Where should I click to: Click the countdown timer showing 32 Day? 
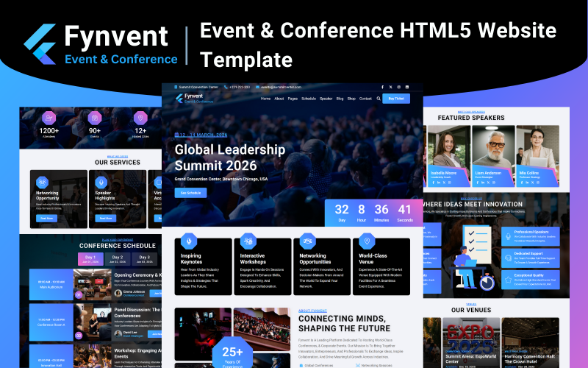pos(373,213)
